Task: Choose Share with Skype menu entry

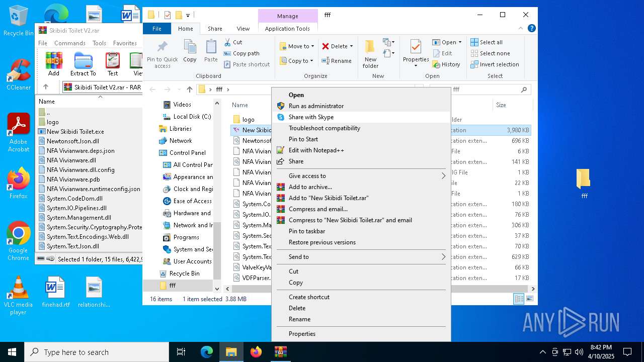Action: coord(362,117)
